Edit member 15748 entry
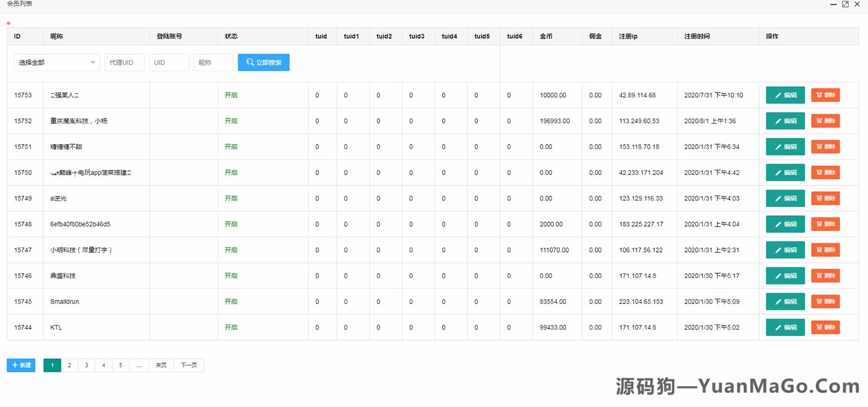 785,224
